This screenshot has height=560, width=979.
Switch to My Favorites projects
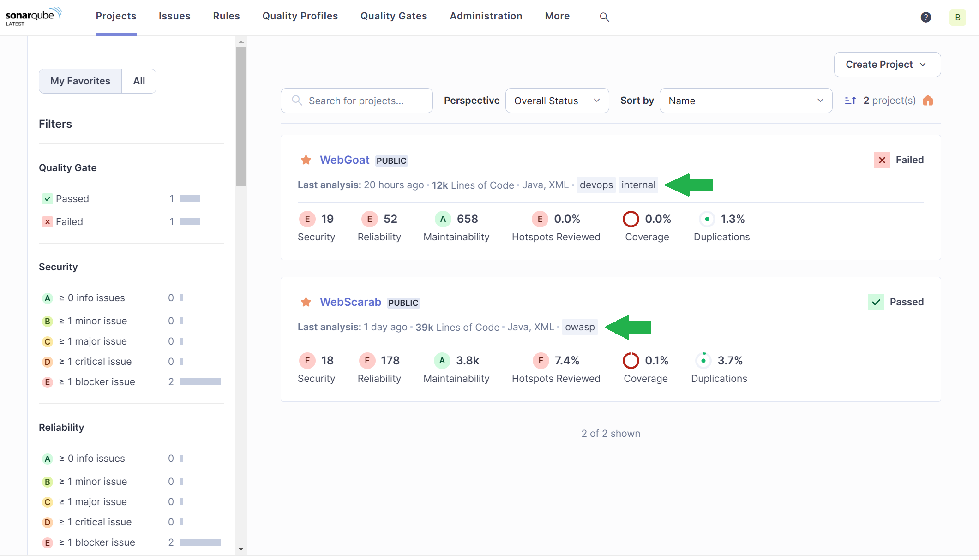[x=80, y=81]
